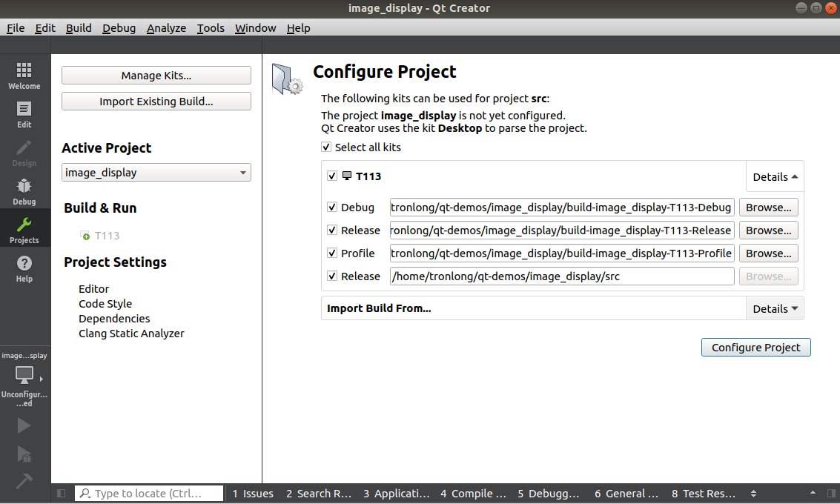Screen dimensions: 840x504
Task: Select the Projects mode wrench icon
Action: tap(24, 225)
